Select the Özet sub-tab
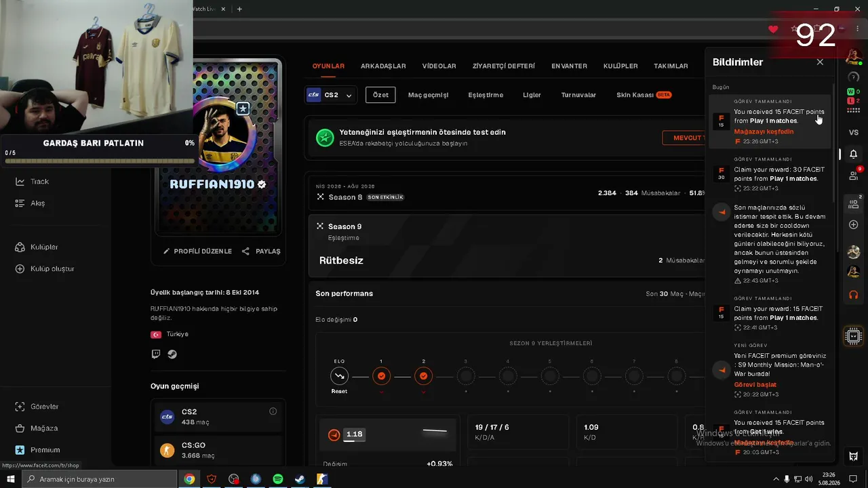Image resolution: width=868 pixels, height=488 pixels. pos(380,95)
